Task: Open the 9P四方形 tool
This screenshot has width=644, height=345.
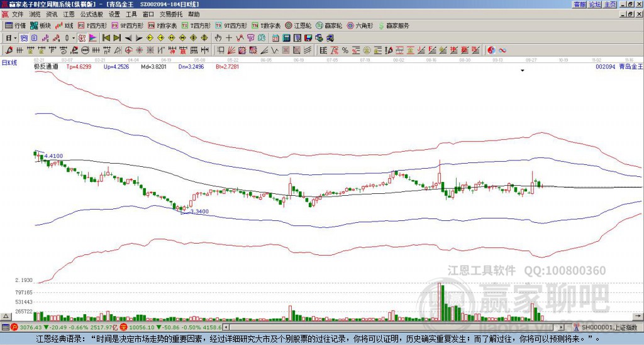Action: tap(127, 25)
